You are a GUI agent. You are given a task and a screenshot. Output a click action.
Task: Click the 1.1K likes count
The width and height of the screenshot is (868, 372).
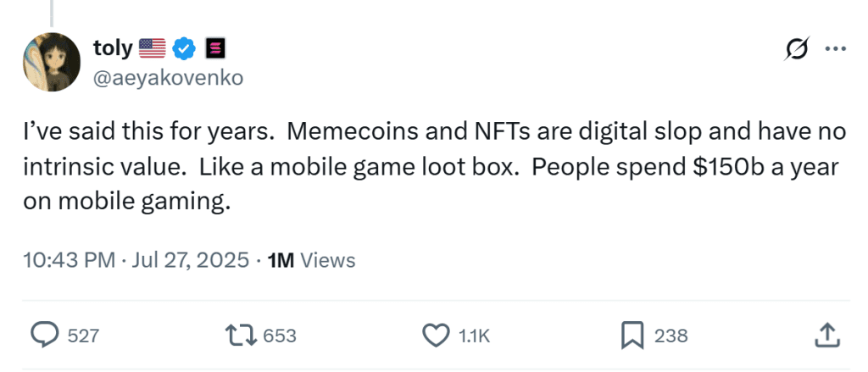click(x=474, y=336)
